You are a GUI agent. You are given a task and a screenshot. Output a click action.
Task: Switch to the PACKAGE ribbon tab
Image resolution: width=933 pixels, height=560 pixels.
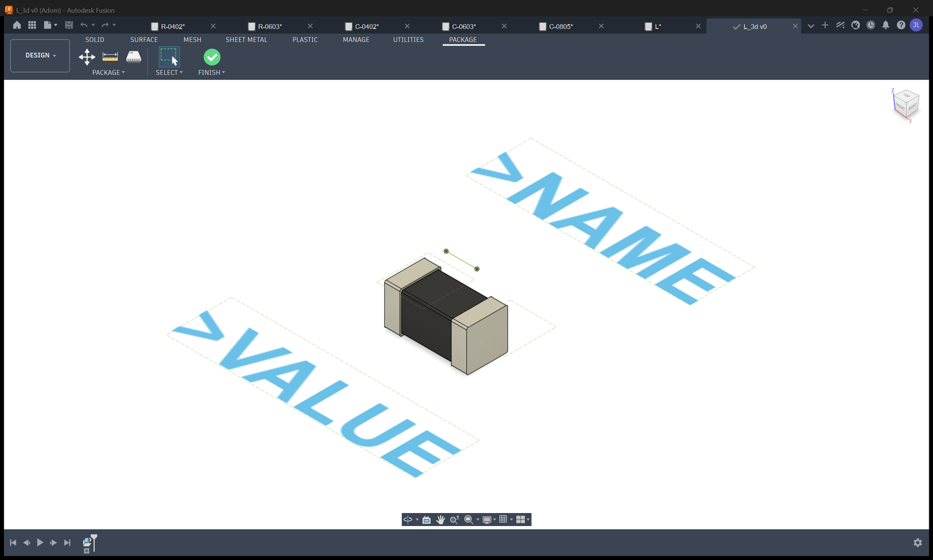coord(463,40)
